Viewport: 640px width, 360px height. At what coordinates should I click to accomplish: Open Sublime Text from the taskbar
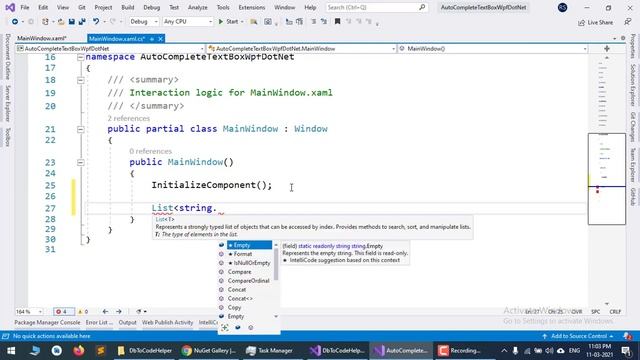pyautogui.click(x=100, y=350)
